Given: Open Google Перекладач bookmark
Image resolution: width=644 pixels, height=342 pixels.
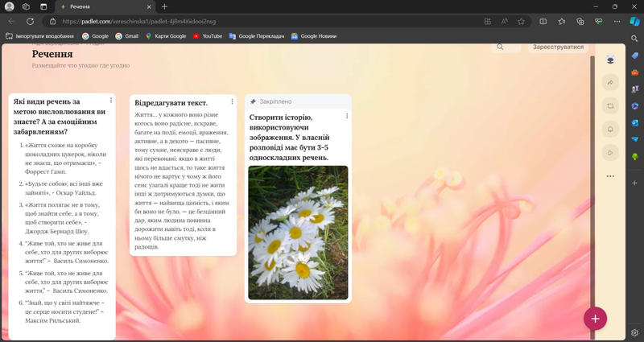Looking at the screenshot, I should [256, 36].
